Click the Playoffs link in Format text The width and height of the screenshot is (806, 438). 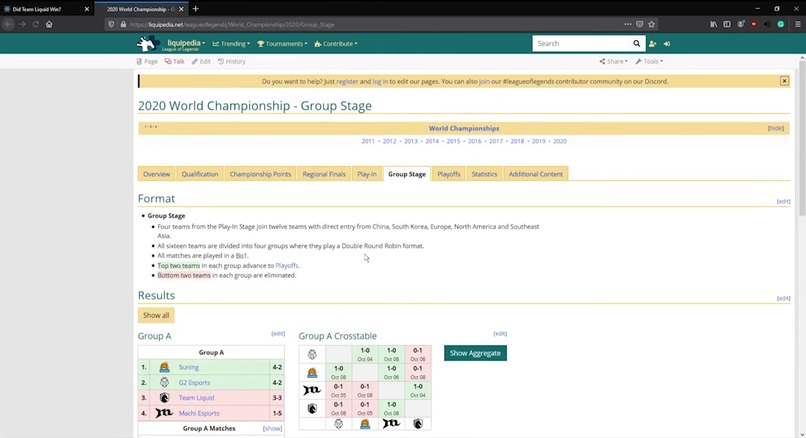tap(286, 266)
